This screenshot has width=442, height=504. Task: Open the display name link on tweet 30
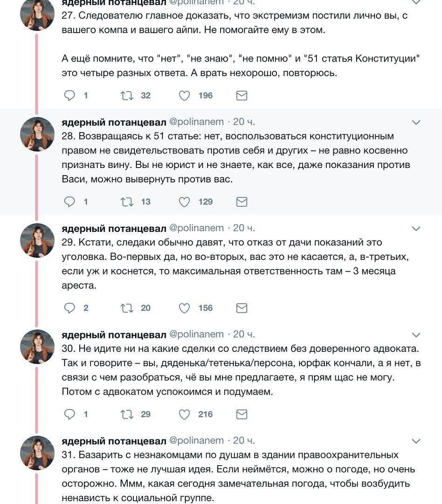click(x=114, y=335)
